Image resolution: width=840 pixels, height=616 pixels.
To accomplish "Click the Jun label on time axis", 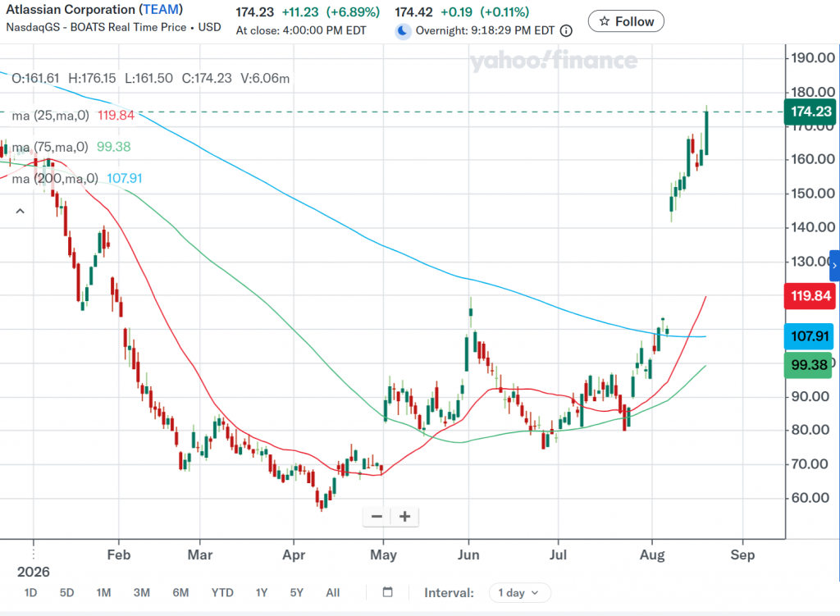I will (468, 555).
